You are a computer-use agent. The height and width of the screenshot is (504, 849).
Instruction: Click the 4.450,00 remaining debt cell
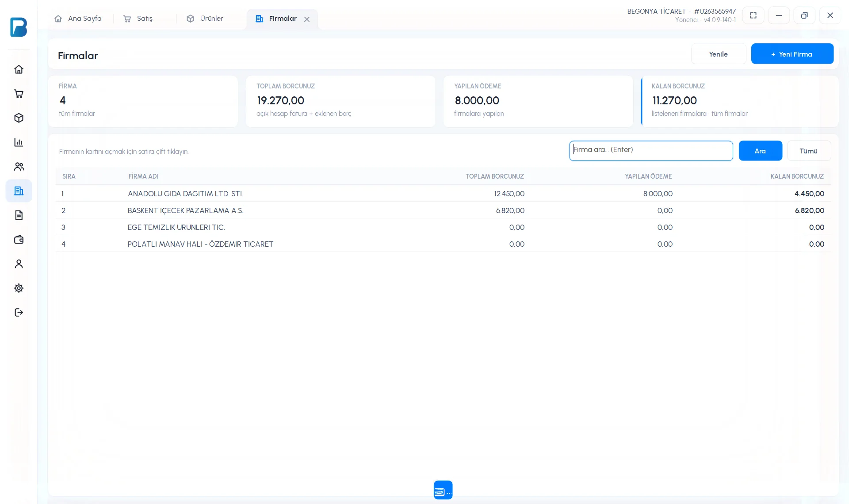(x=809, y=194)
